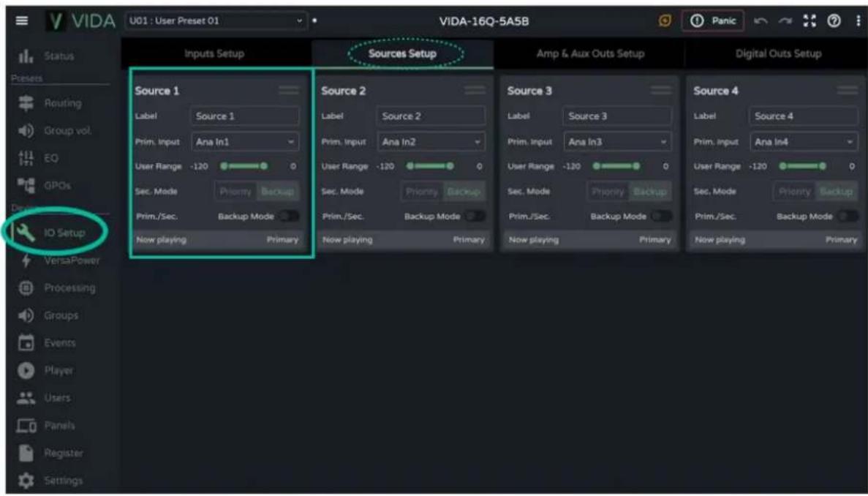Select Backup mode for Source 4
The width and height of the screenshot is (868, 496).
tap(837, 192)
